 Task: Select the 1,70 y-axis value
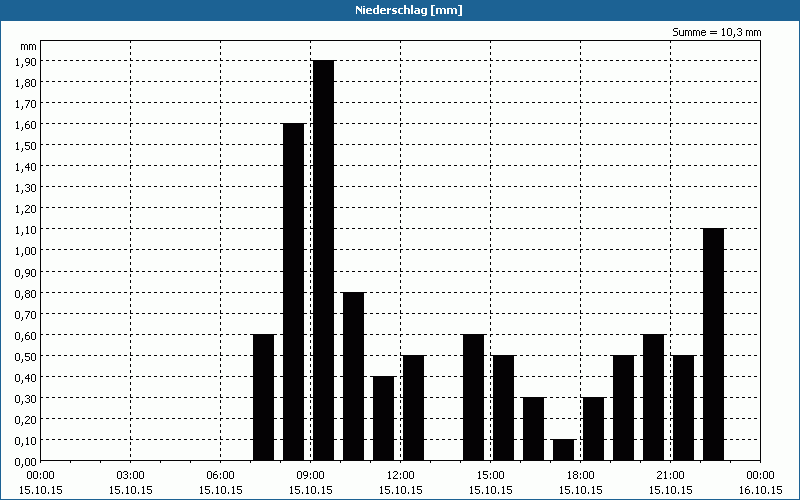pyautogui.click(x=27, y=103)
